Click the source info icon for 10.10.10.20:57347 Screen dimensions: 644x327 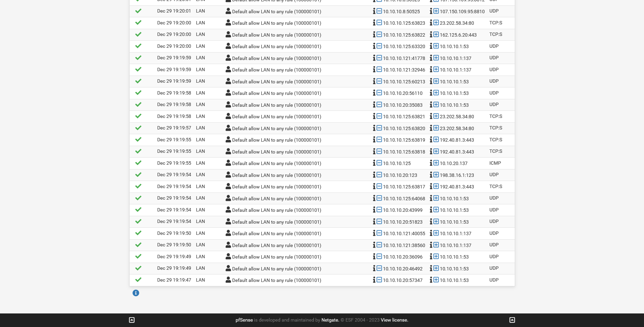tap(374, 280)
